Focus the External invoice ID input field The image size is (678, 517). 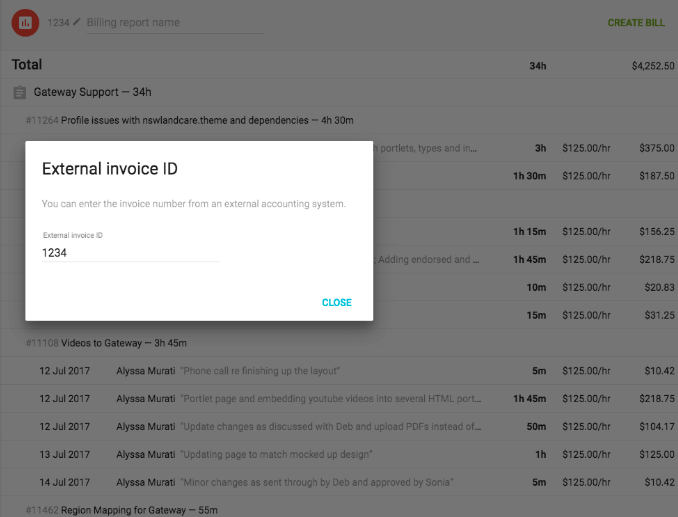(131, 253)
